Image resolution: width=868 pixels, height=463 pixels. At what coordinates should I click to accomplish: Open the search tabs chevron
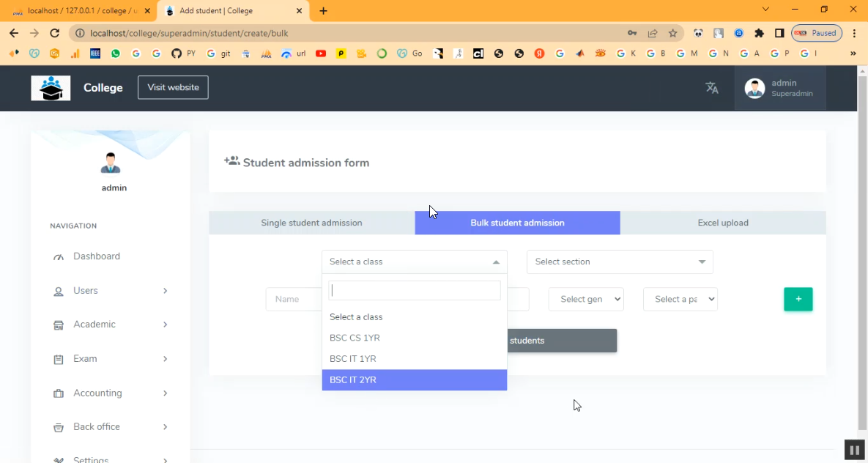[765, 10]
